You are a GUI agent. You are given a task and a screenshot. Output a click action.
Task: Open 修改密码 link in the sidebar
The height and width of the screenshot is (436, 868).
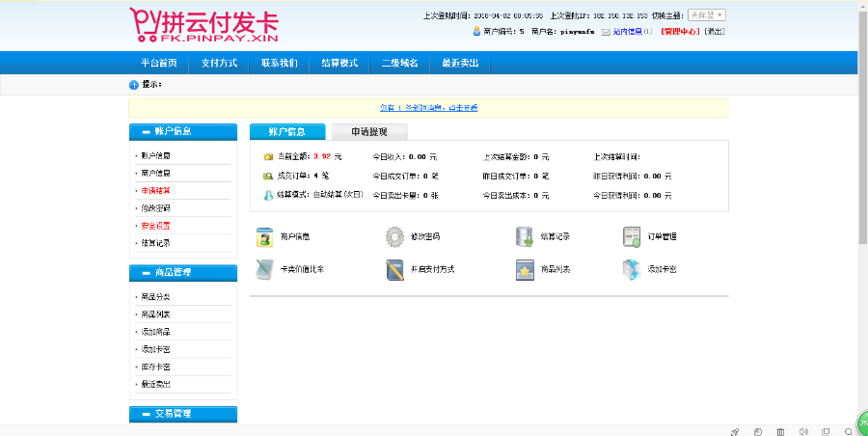155,208
